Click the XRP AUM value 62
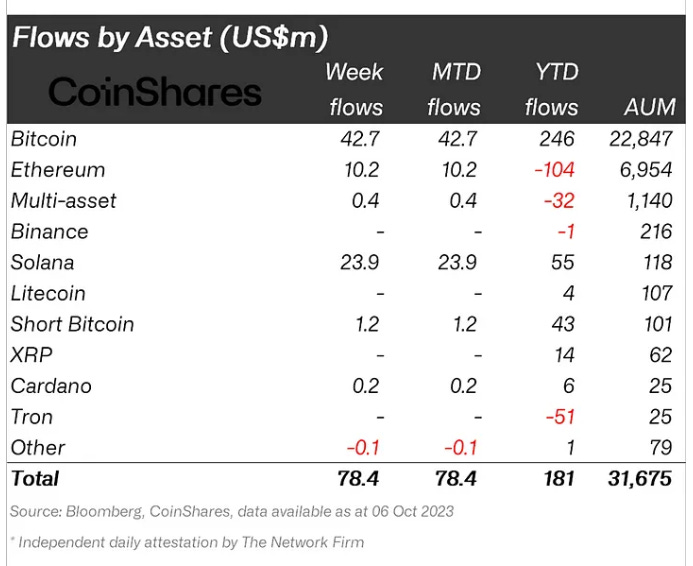This screenshot has width=693, height=566. [x=661, y=355]
